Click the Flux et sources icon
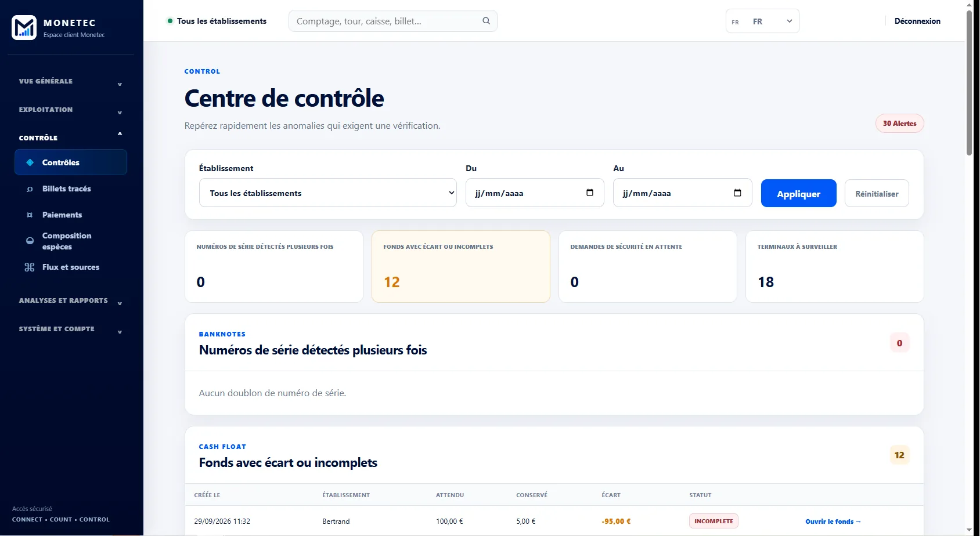 (x=30, y=267)
